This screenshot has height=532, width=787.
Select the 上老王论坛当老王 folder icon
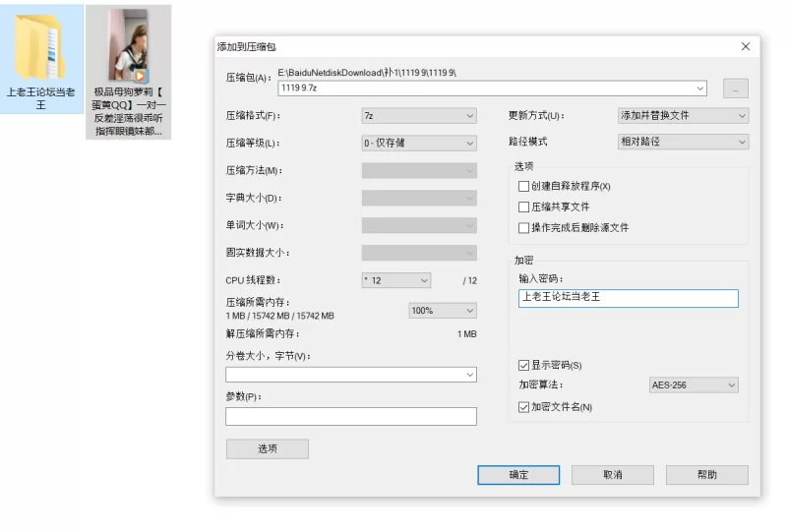coord(40,46)
